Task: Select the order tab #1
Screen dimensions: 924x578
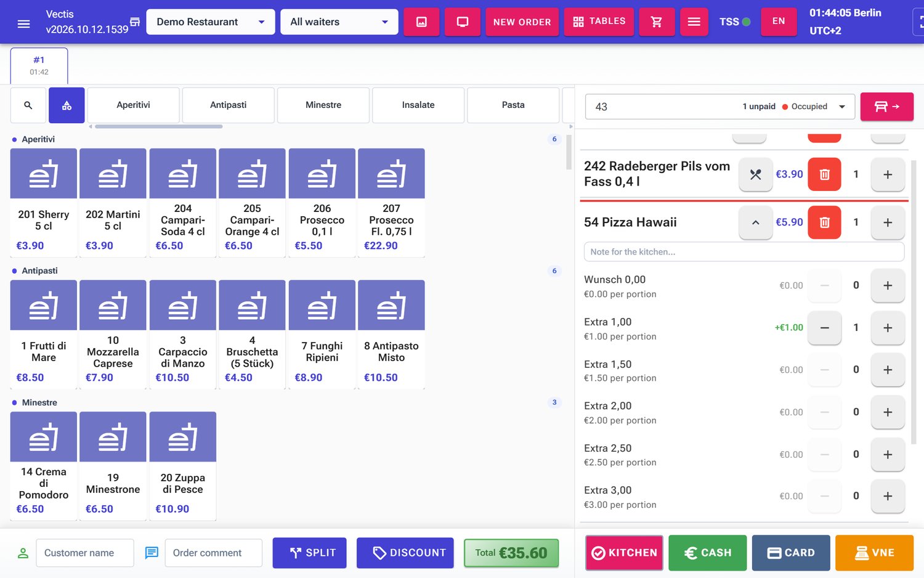Action: coord(39,65)
